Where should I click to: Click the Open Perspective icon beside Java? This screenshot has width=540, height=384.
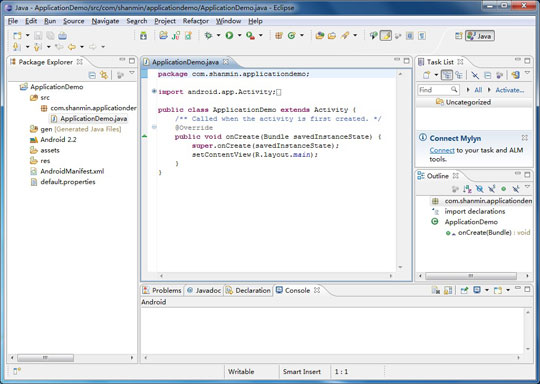[x=458, y=35]
